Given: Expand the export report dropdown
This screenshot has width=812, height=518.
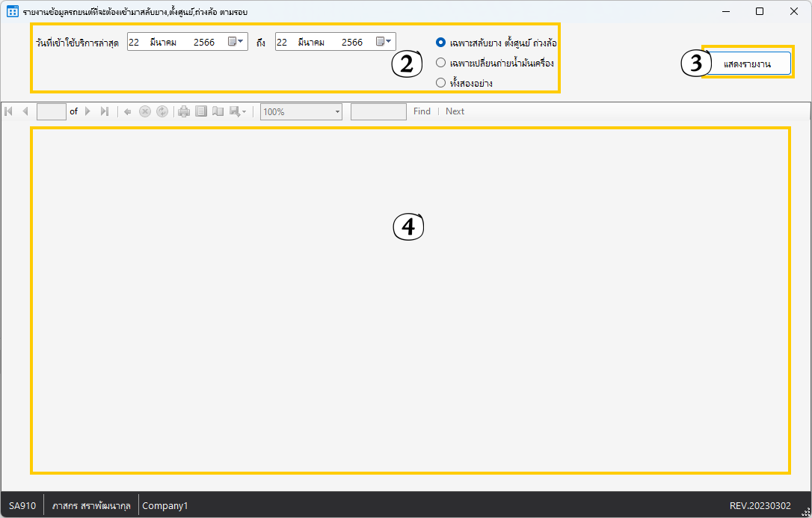Looking at the screenshot, I should tap(238, 111).
